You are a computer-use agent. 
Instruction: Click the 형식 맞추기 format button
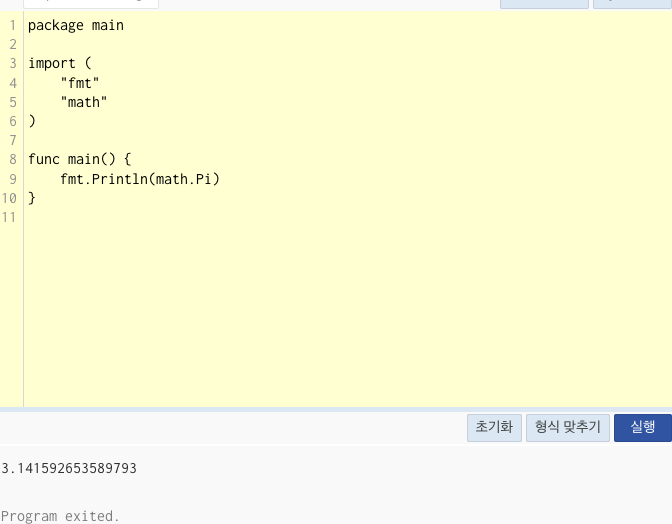568,428
